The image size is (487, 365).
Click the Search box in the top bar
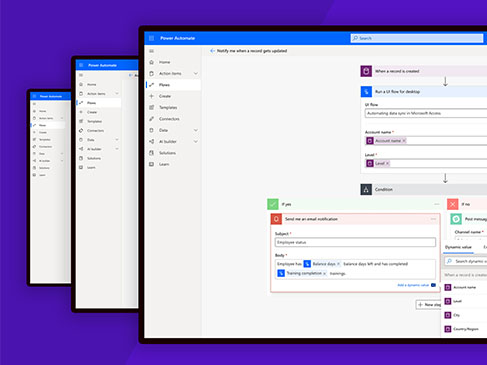[417, 38]
